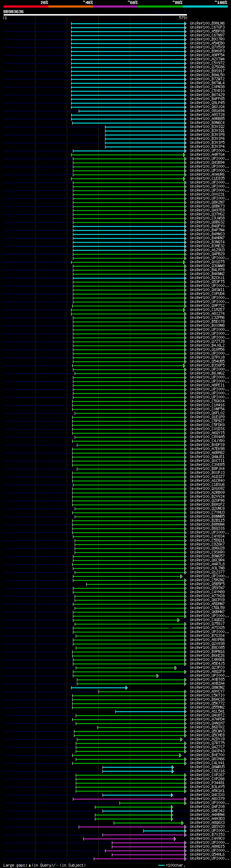Screen dimensions: 231x868
Task: Select the UniRef100_A8X379 label
Action: 207,799
